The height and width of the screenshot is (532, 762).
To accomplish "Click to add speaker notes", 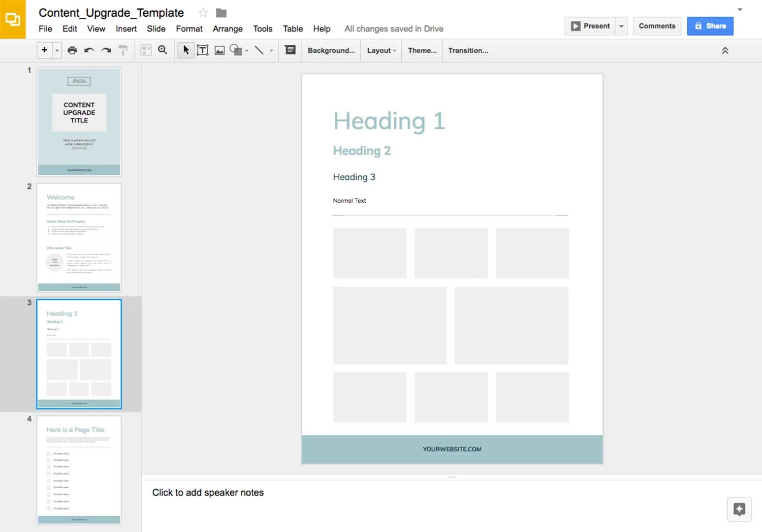I will tap(208, 492).
